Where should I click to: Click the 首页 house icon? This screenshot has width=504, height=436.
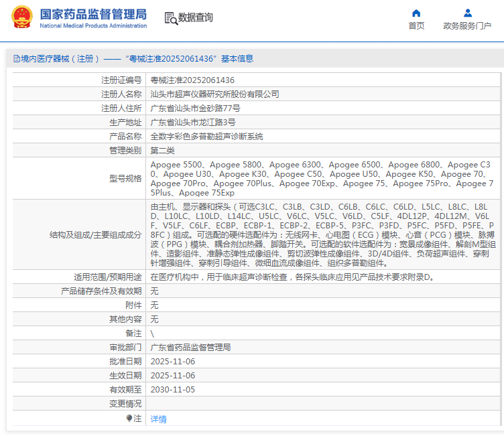click(416, 13)
